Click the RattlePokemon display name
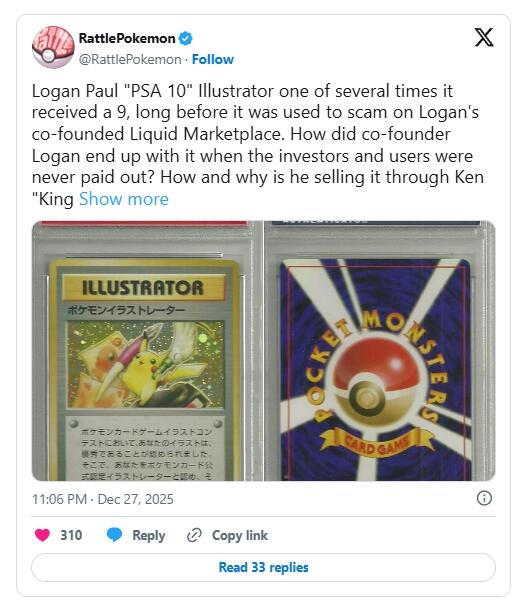This screenshot has height=609, width=521. point(127,38)
